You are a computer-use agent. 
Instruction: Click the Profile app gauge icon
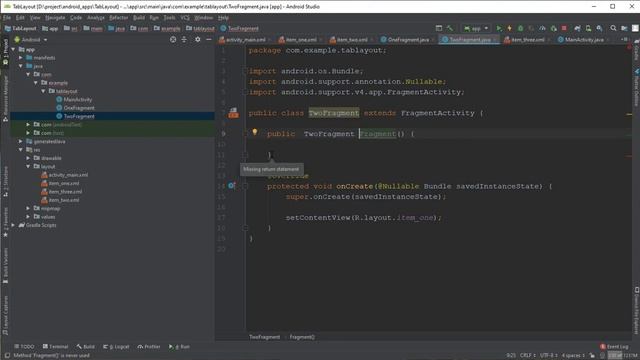point(542,28)
